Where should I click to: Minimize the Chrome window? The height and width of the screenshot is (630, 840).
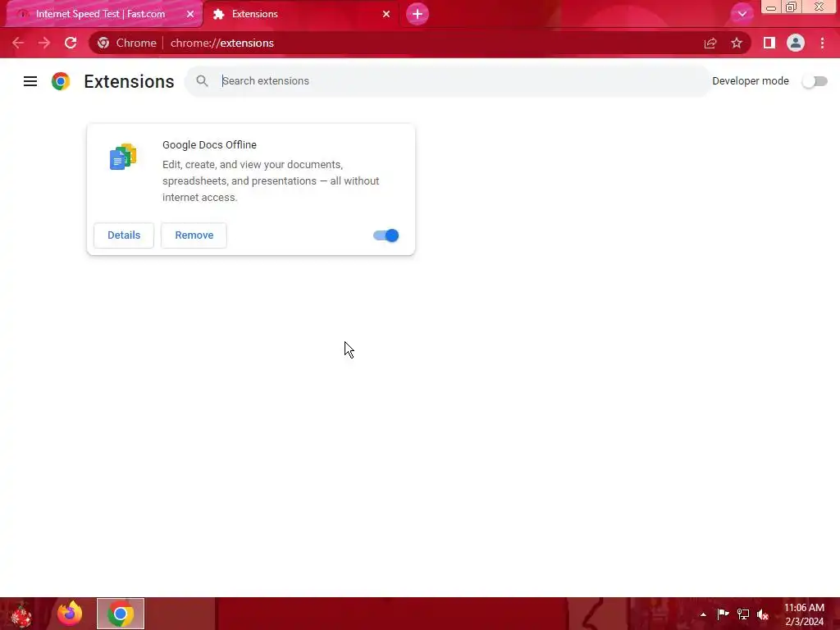click(771, 7)
